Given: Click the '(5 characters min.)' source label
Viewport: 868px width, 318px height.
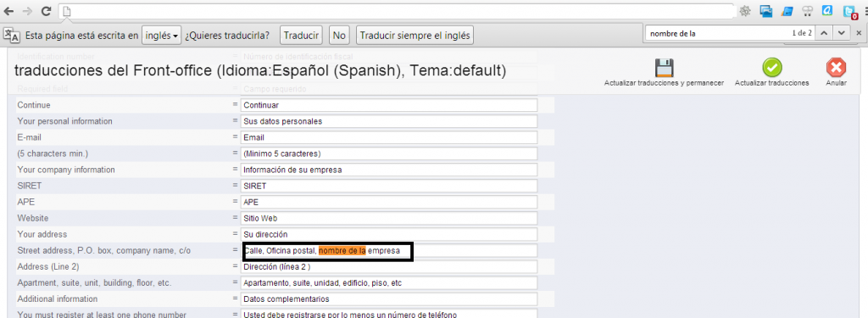Looking at the screenshot, I should [53, 153].
